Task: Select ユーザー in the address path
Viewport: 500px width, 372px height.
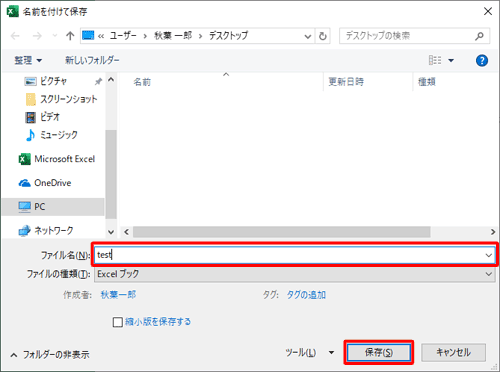Action: 123,35
